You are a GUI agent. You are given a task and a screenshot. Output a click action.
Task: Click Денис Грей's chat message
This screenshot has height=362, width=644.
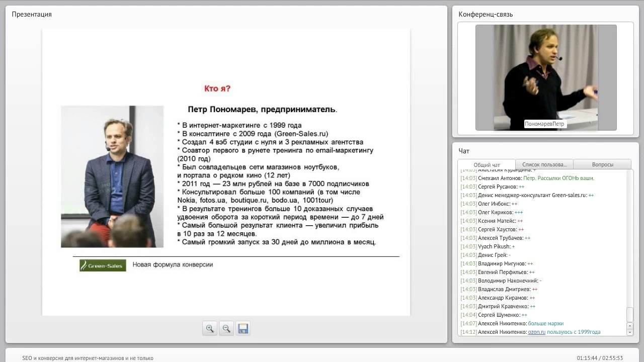coord(486,255)
